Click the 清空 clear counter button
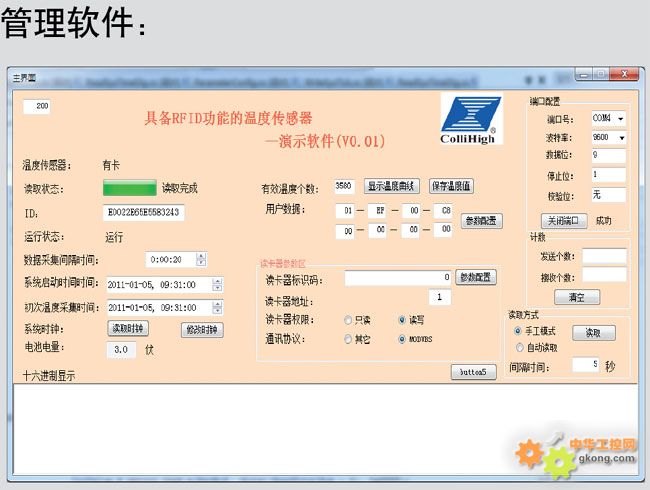This screenshot has width=650, height=490. click(576, 297)
